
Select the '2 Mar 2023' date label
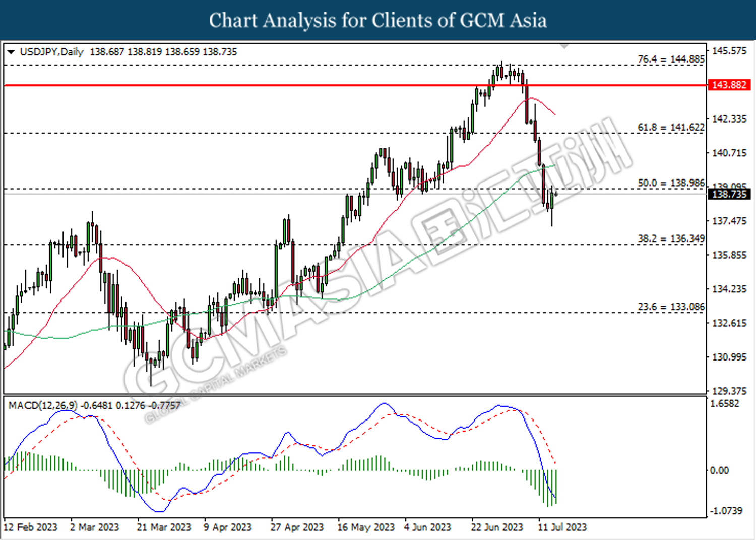(94, 527)
